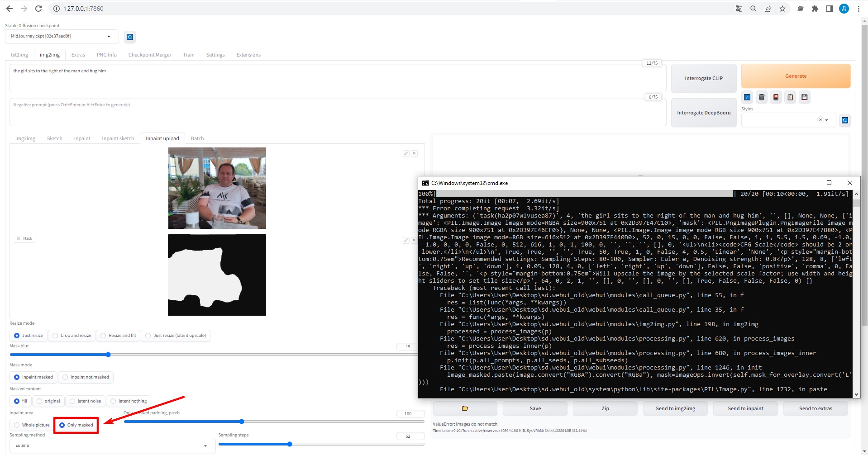Enable the 'Whole picture' inpaint area option
This screenshot has height=455, width=868.
tap(17, 425)
